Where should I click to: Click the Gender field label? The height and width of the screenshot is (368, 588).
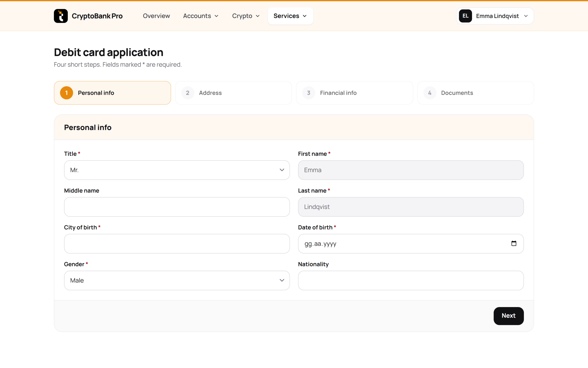tap(76, 264)
